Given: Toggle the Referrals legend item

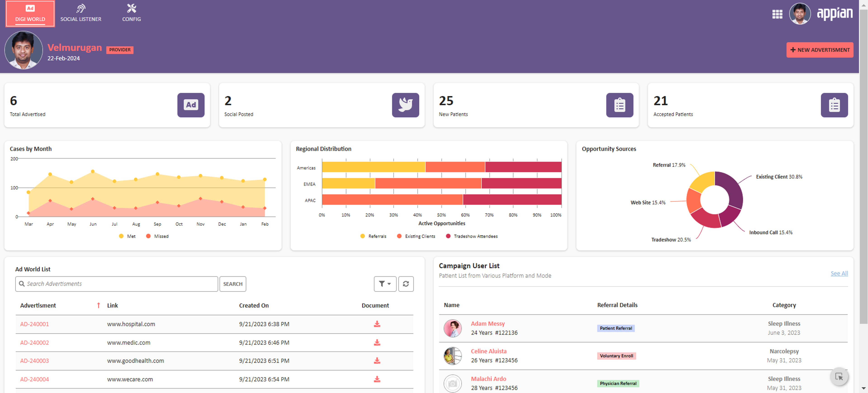Looking at the screenshot, I should click(x=373, y=236).
